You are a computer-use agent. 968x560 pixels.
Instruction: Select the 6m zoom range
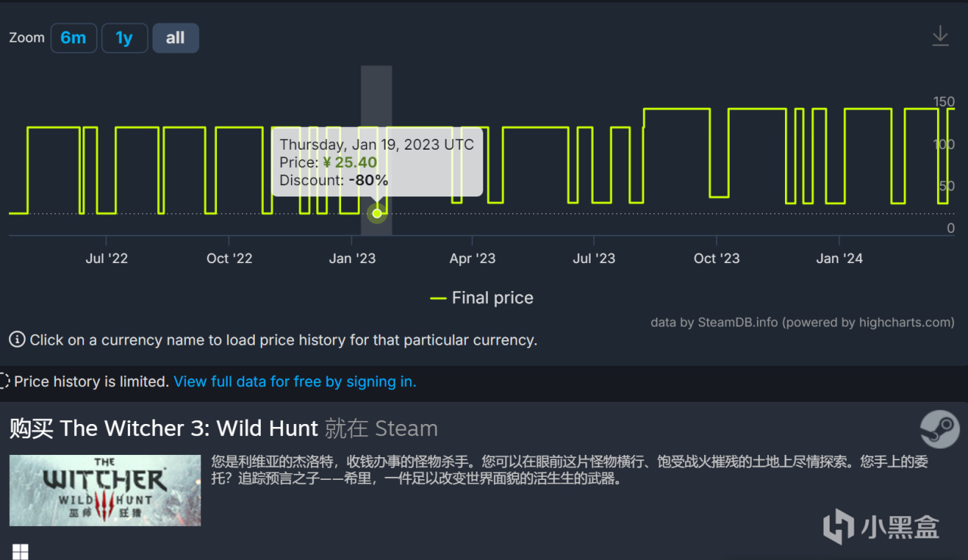coord(73,38)
